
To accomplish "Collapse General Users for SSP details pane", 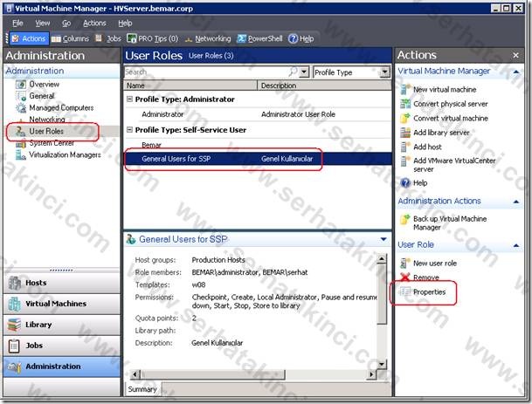I will (383, 239).
